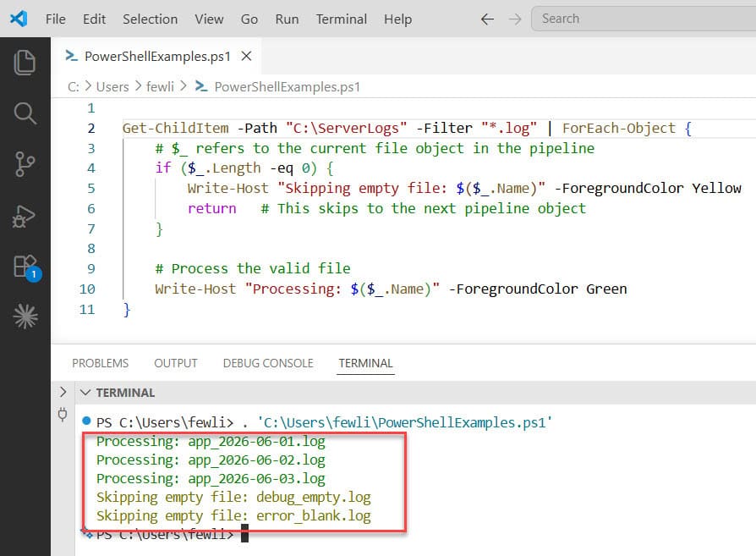Click line number 10 in gutter

(x=87, y=289)
